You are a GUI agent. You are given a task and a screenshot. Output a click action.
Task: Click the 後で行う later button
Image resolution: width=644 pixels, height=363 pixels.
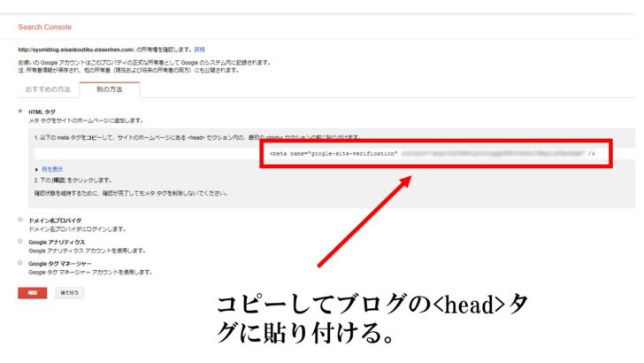pyautogui.click(x=69, y=293)
